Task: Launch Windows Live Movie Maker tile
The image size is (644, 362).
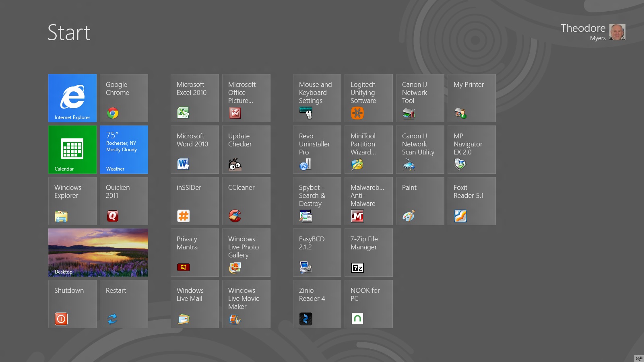Action: [246, 304]
